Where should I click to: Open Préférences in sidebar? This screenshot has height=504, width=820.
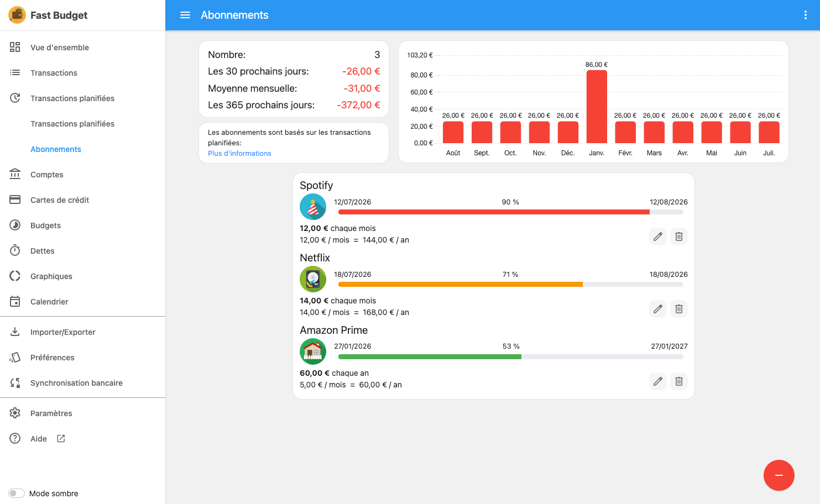point(83,357)
